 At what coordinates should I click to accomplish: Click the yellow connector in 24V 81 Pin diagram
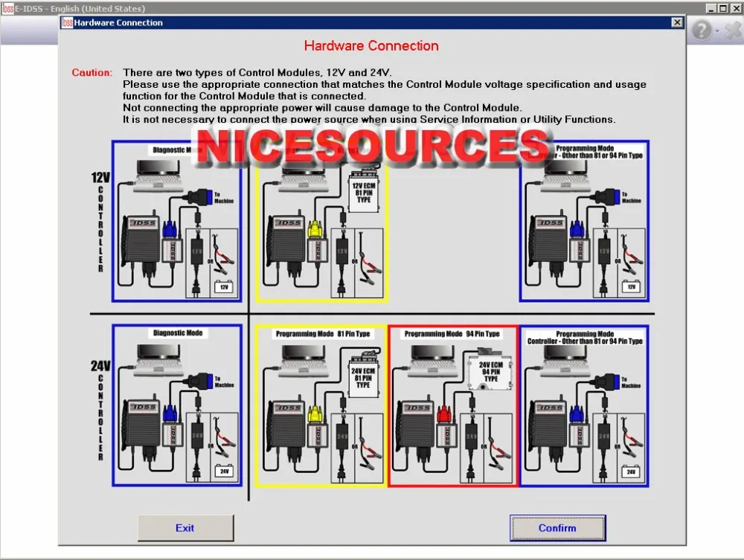point(315,414)
